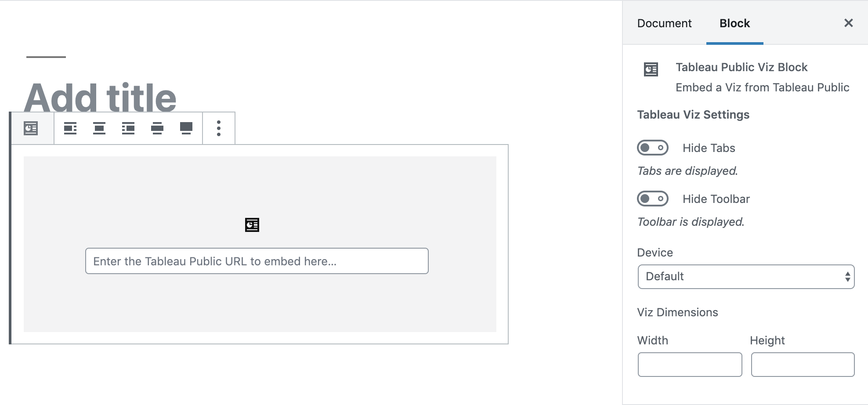868x405 pixels.
Task: Click Tableau Public Viz Block sidebar icon
Action: 651,69
